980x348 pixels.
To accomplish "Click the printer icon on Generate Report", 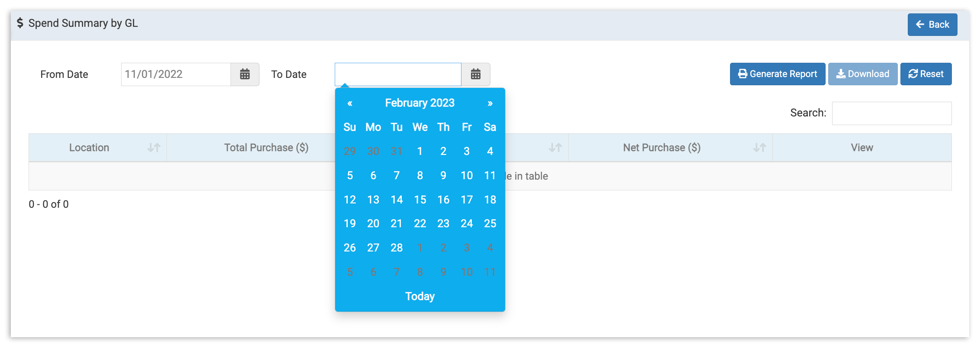I will (742, 74).
